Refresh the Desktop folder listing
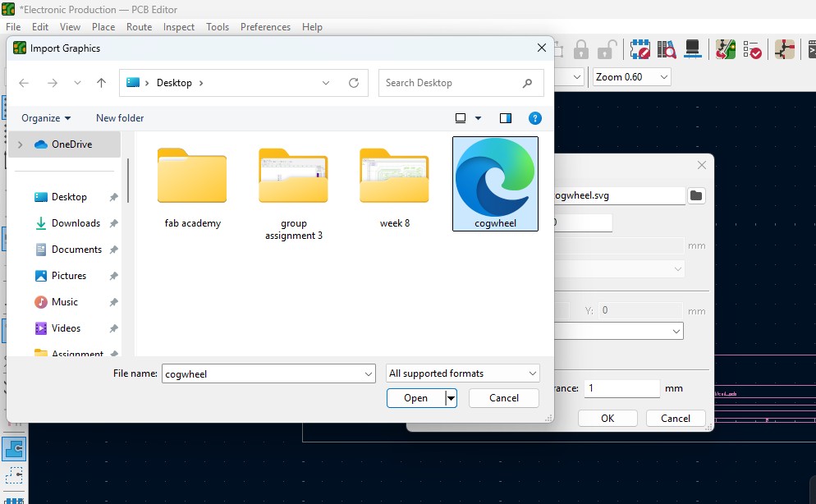Image resolution: width=816 pixels, height=504 pixels. pos(354,83)
